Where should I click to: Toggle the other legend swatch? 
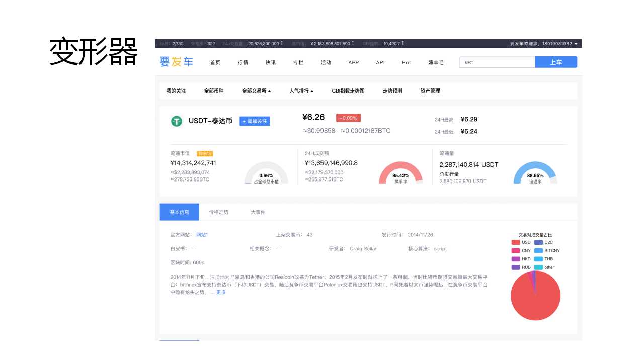tap(538, 267)
